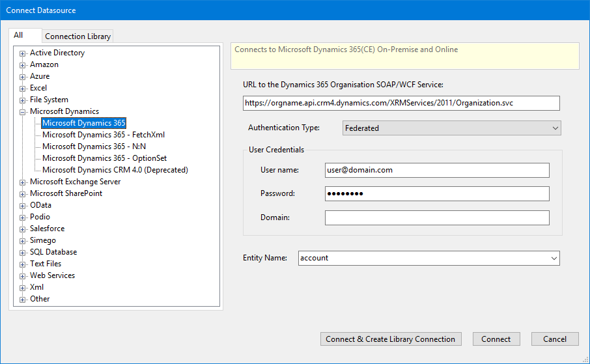Collapse the Microsoft Dynamics node

[23, 112]
